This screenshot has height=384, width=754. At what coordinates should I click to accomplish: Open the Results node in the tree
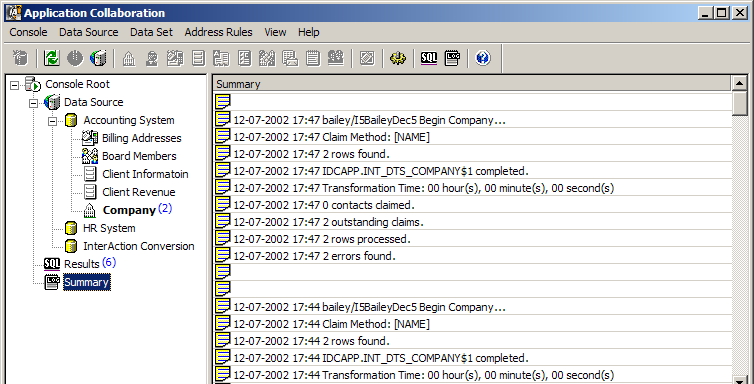81,264
